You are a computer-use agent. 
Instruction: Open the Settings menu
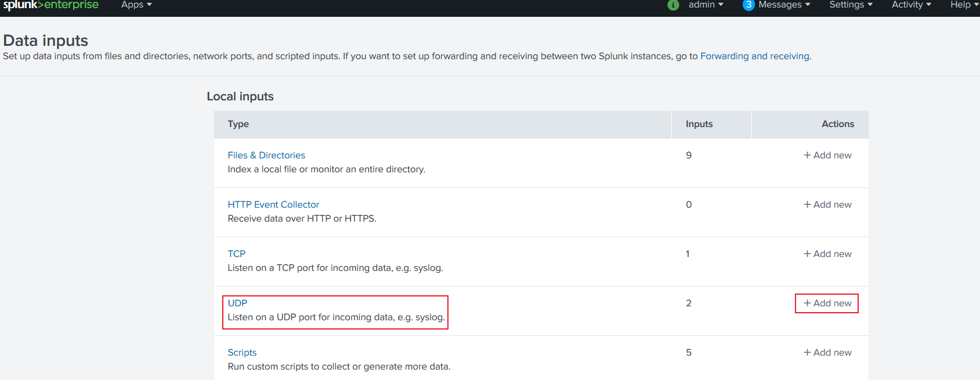tap(851, 5)
